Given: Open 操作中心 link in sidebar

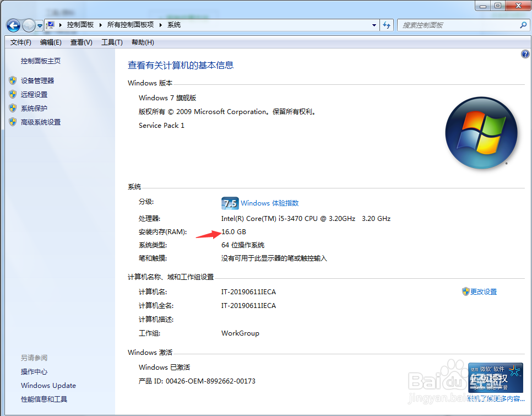Looking at the screenshot, I should point(34,372).
